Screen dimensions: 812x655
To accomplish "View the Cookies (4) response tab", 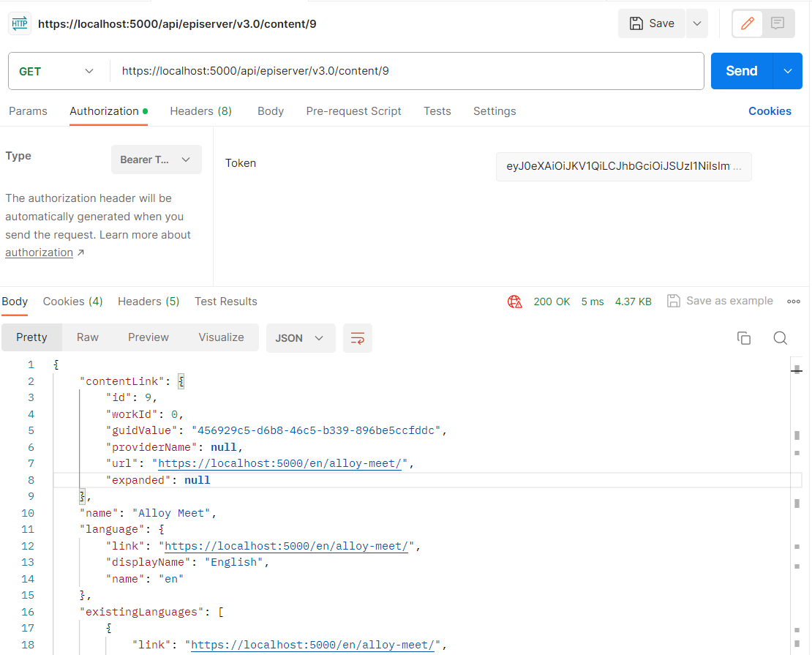I will pos(72,301).
